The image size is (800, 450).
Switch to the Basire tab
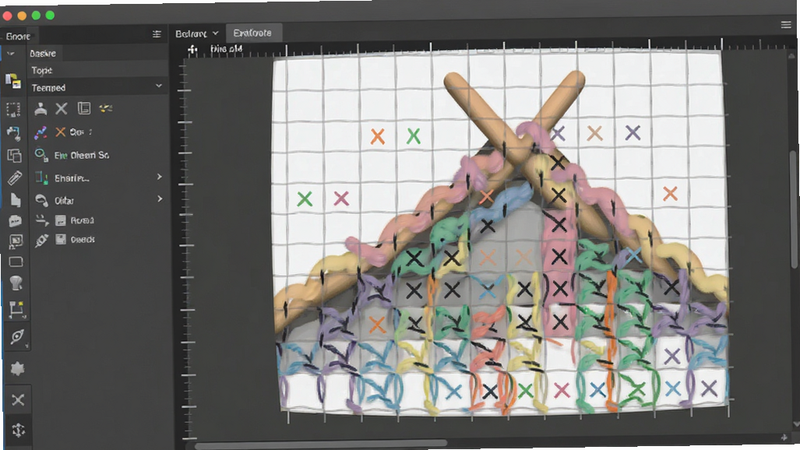(43, 53)
